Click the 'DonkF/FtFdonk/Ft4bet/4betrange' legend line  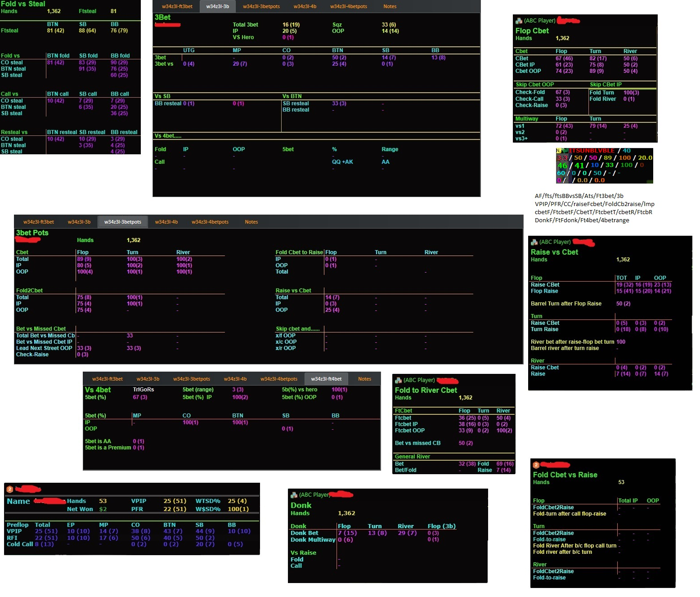pos(582,220)
